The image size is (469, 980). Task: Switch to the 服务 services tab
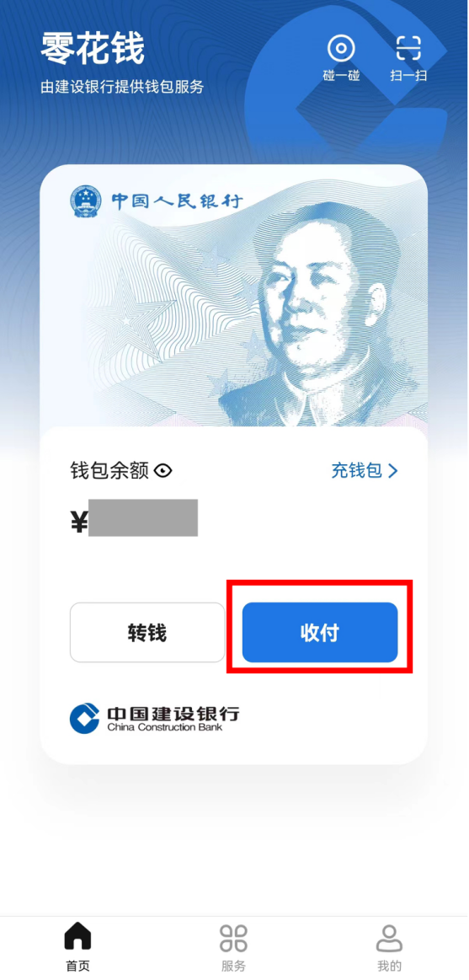point(233,947)
